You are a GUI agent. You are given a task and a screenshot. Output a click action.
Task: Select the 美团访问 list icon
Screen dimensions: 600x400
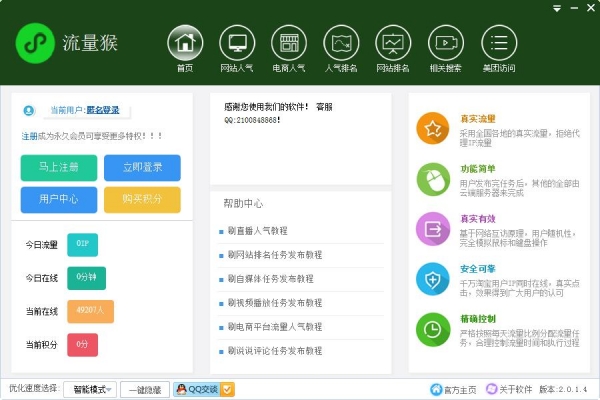498,43
